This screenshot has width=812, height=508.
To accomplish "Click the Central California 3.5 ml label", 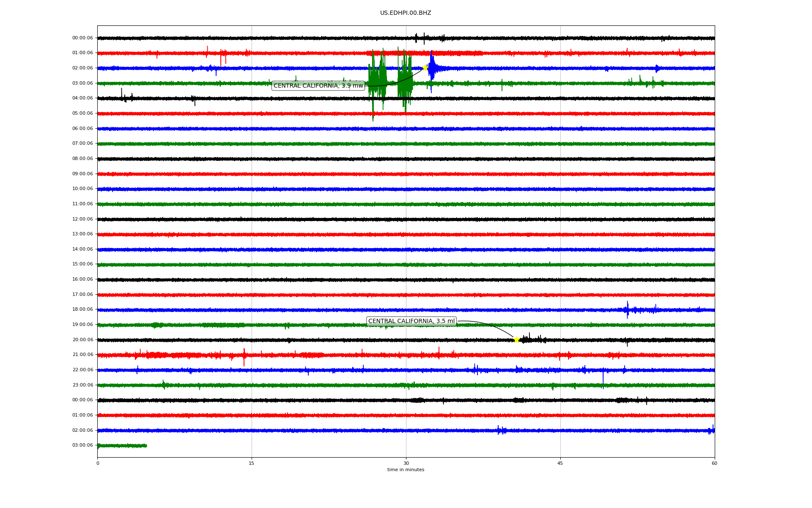I will 411,321.
